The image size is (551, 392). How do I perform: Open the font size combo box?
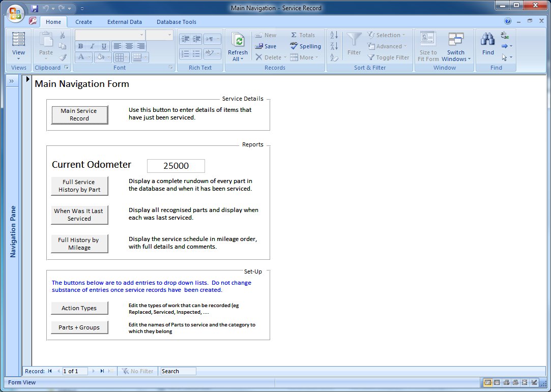coord(160,35)
